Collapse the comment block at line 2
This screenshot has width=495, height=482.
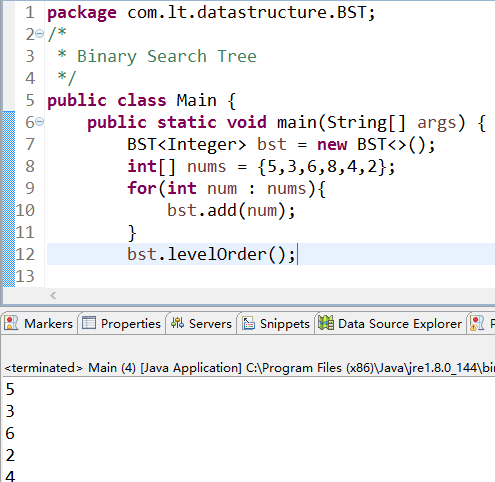39,34
